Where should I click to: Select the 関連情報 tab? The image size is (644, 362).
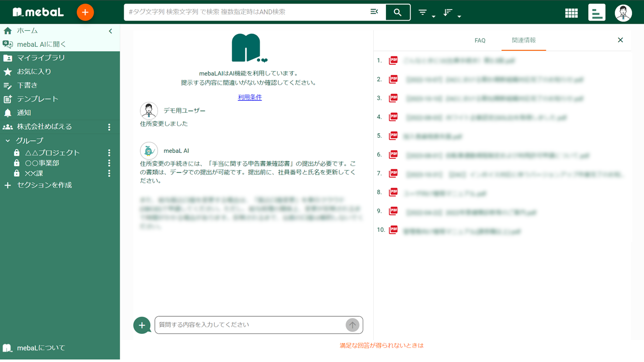pyautogui.click(x=523, y=40)
